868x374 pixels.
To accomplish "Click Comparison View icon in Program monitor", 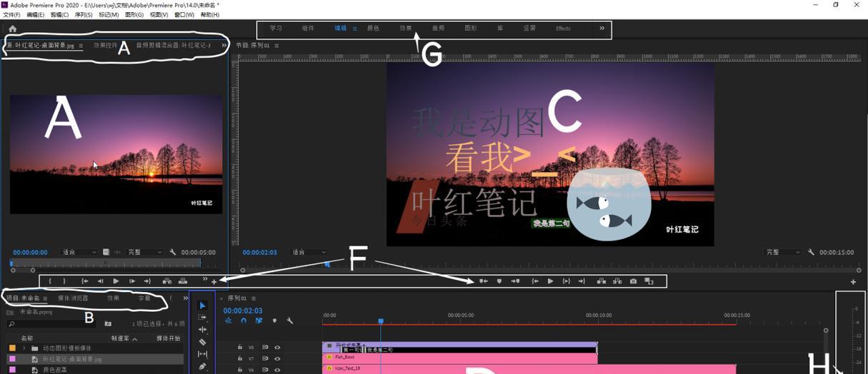I will [649, 281].
